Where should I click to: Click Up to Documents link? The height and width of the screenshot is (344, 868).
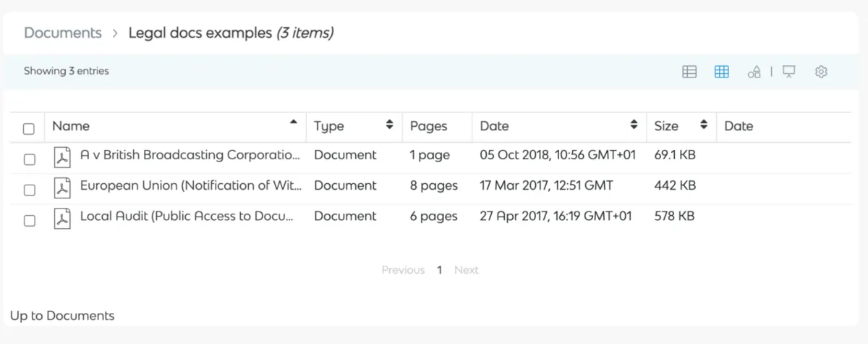coord(62,316)
